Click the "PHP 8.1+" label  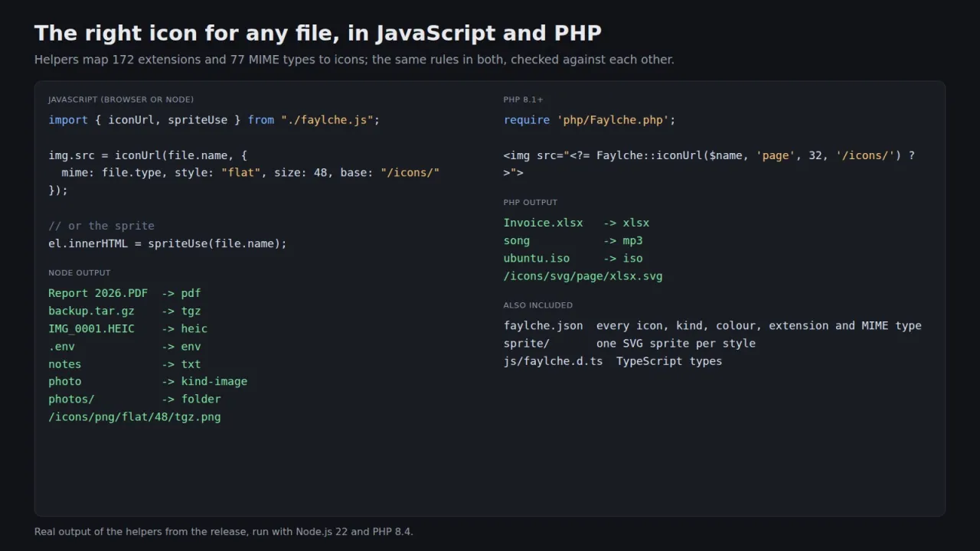(x=524, y=99)
